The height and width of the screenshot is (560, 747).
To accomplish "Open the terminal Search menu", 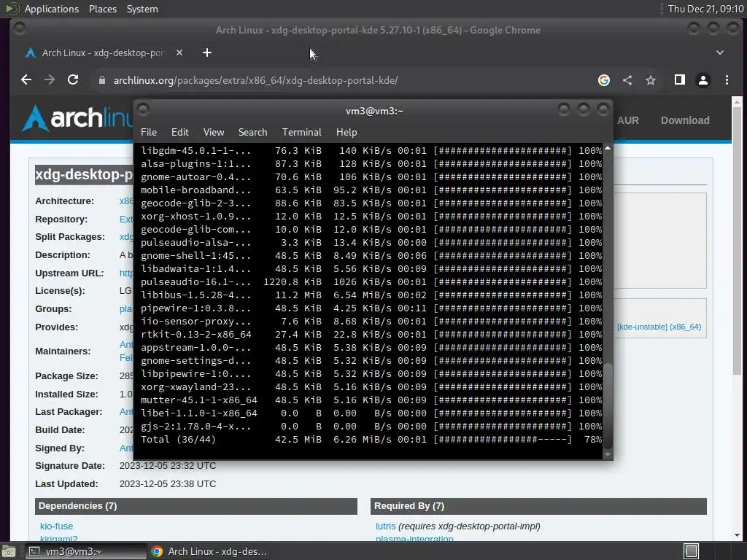I will 252,133.
